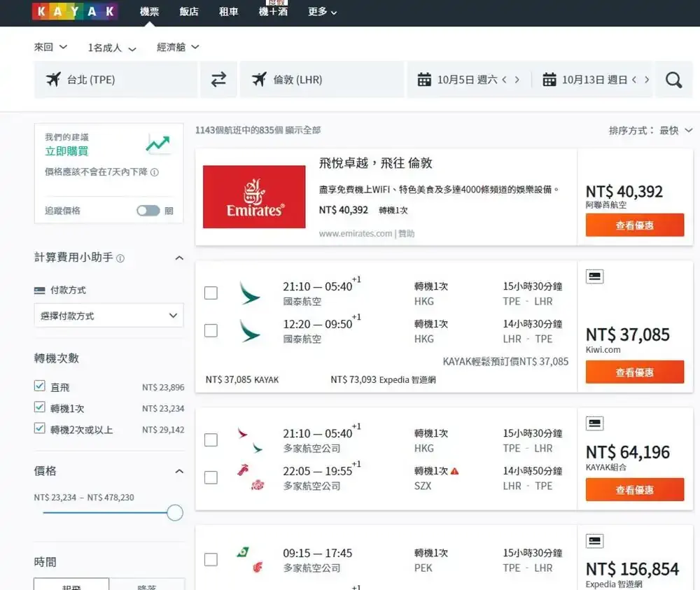Click 查看優惠 for KAYAK組合 NT$ 64,196
700x590 pixels.
(x=635, y=490)
